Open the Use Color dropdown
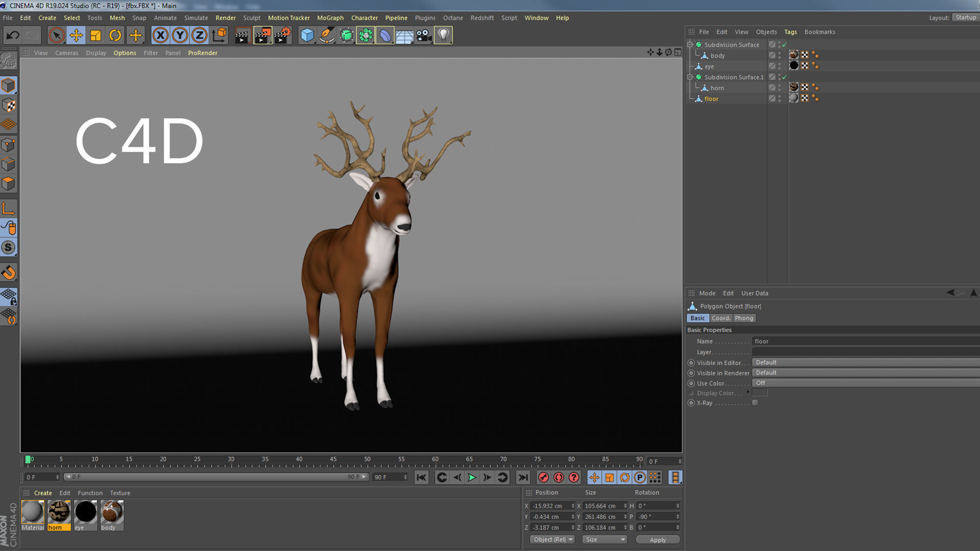Screen dimensions: 980x551 [866, 383]
